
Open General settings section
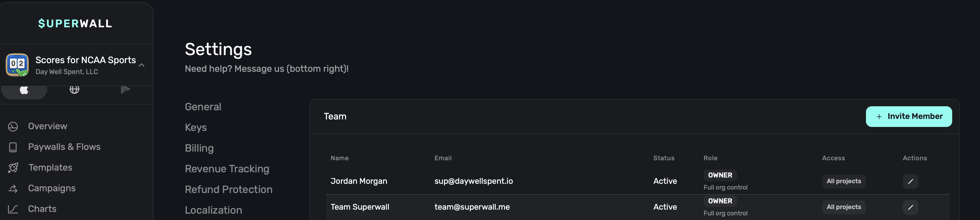[203, 107]
